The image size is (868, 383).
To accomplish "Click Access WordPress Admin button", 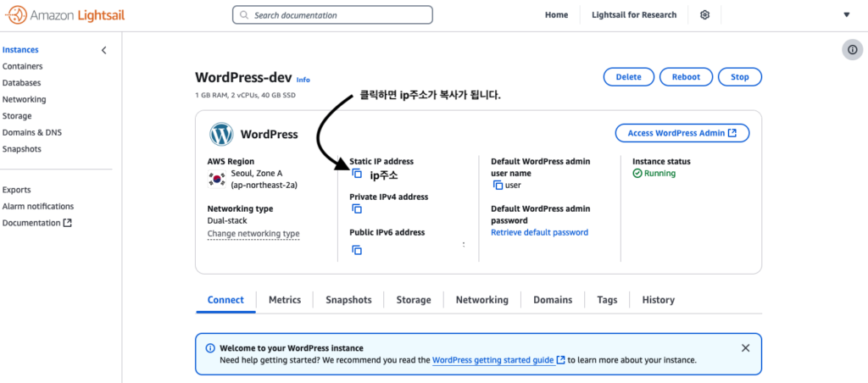I will (682, 133).
